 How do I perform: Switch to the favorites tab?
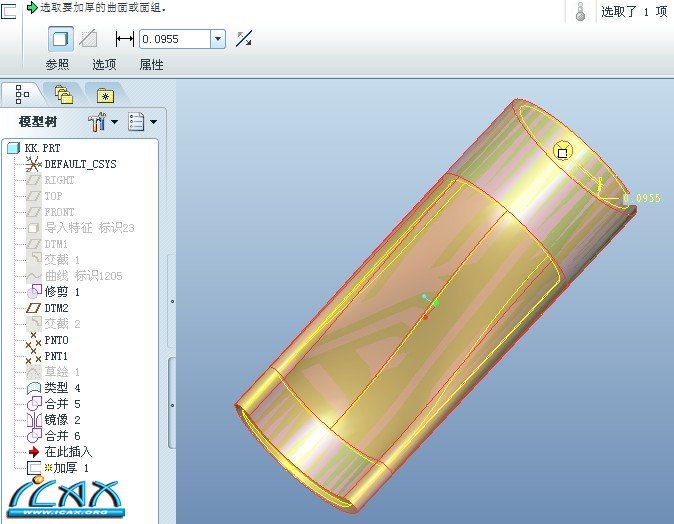pyautogui.click(x=106, y=95)
